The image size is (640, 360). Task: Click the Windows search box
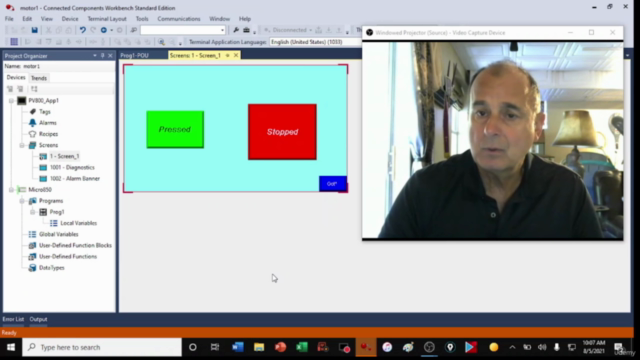tap(102, 347)
